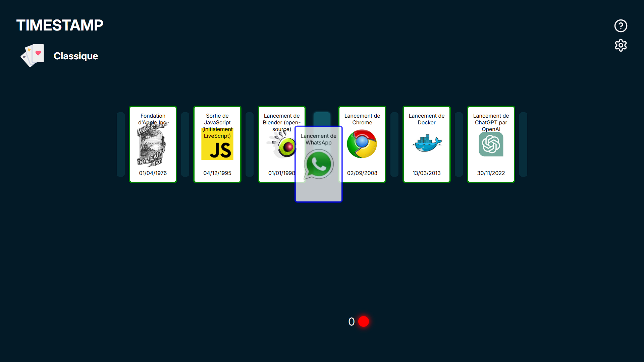Select highlighted slot between Blender and Chrome
The width and height of the screenshot is (644, 362).
pyautogui.click(x=322, y=119)
